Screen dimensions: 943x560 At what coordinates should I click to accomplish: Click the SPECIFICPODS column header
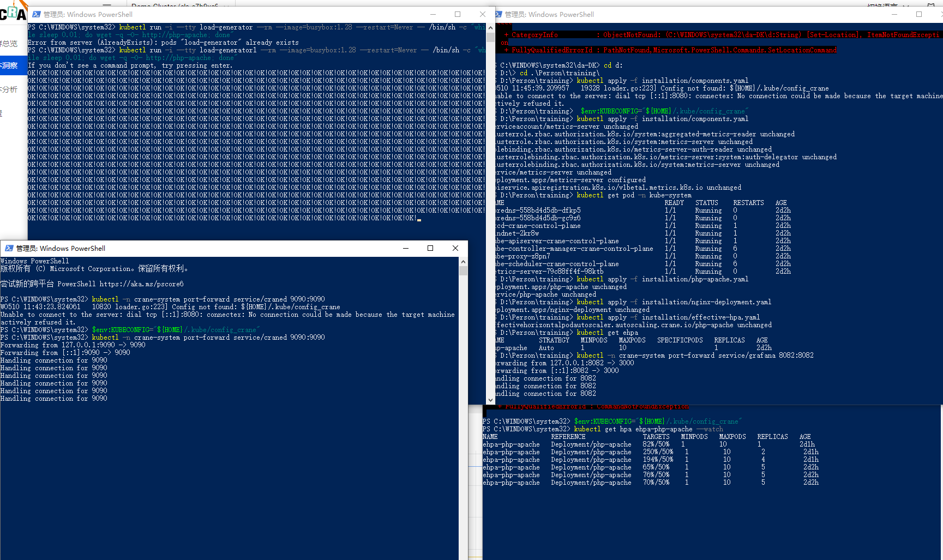(680, 340)
